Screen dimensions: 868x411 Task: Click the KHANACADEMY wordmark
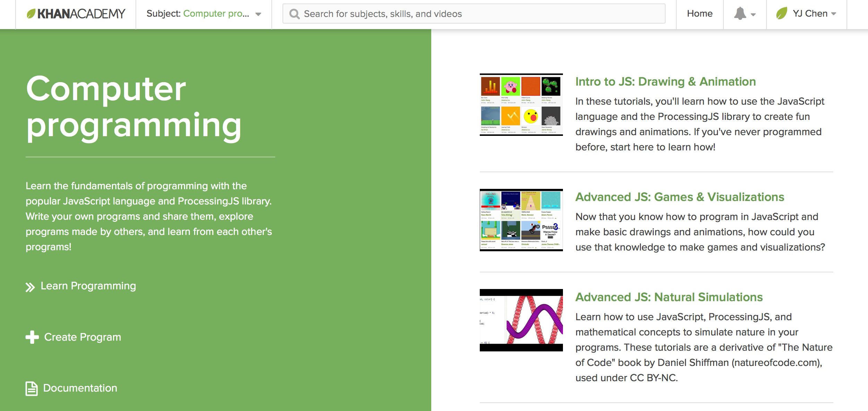coord(81,14)
